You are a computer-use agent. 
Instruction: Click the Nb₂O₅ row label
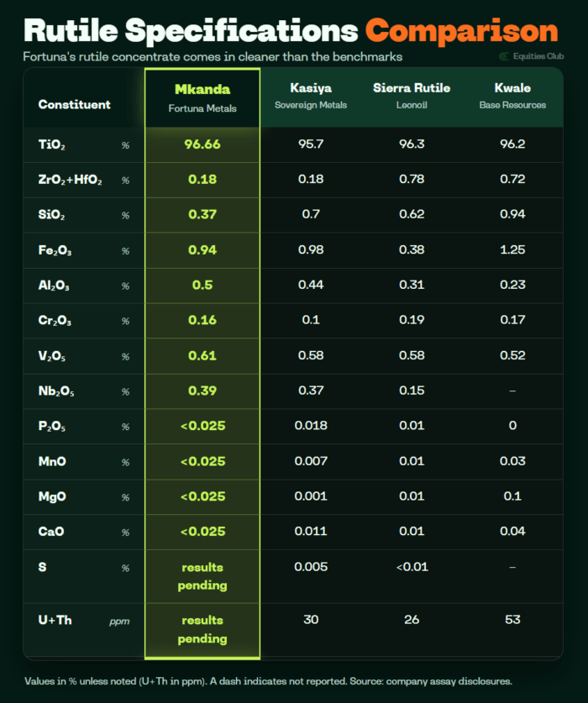pyautogui.click(x=56, y=391)
